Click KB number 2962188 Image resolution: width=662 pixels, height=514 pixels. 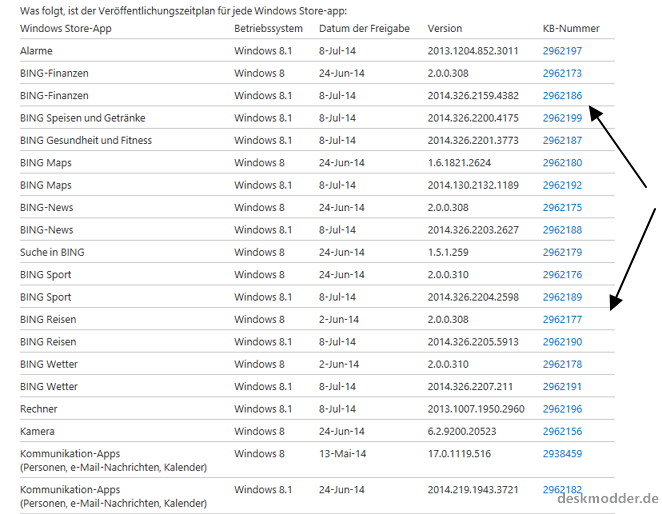pos(562,230)
